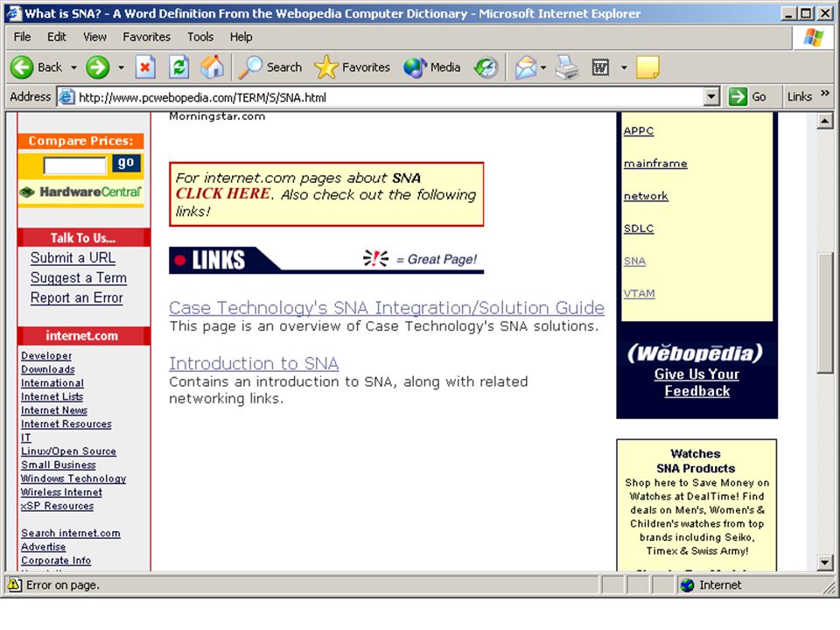This screenshot has height=630, width=840.
Task: Expand the Links toolbar chevron
Action: pyautogui.click(x=825, y=94)
